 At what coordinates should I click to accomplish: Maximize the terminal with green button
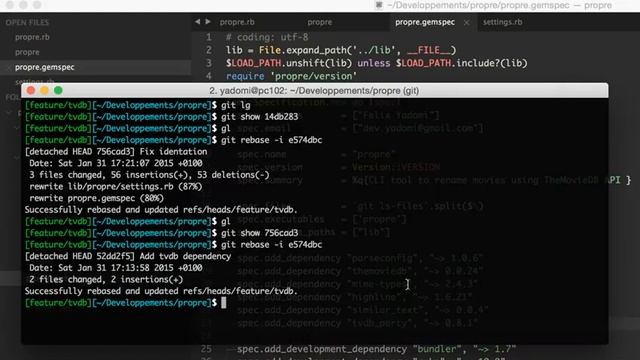58,90
